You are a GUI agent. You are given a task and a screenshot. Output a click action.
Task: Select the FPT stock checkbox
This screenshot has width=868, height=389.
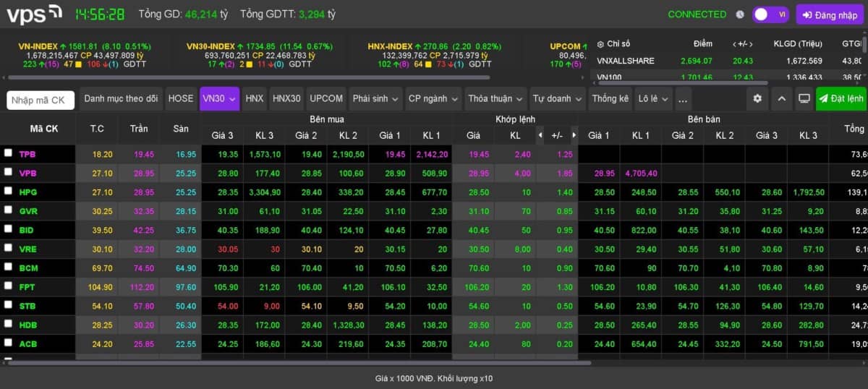(9, 286)
